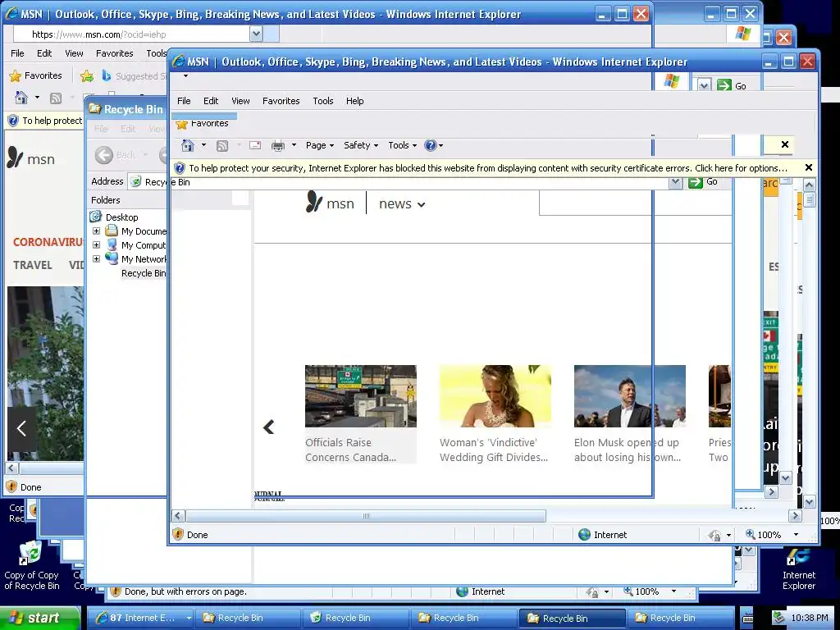Click the TRAVEL link in back MSN page
Viewport: 840px width, 630px height.
coord(33,265)
